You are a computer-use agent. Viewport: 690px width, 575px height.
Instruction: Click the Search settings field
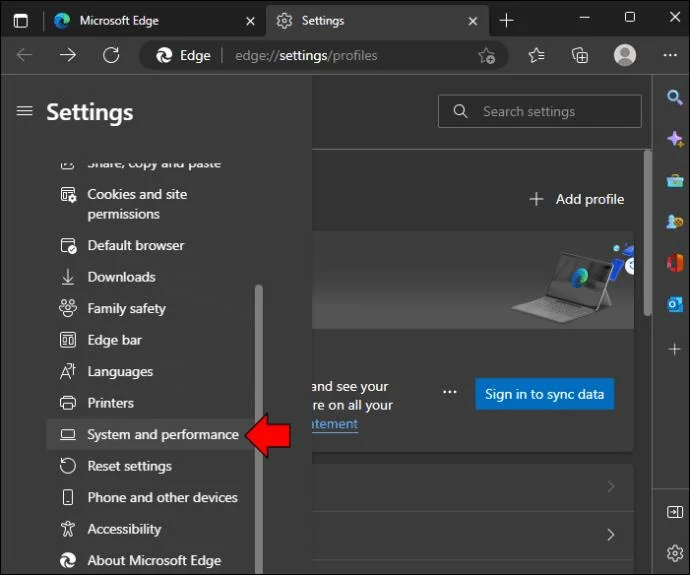(540, 111)
